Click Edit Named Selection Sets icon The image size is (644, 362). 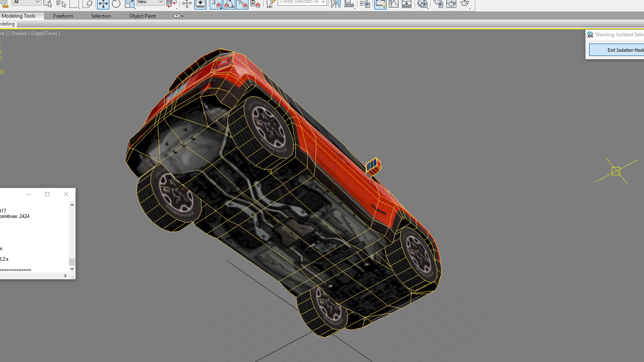click(270, 4)
